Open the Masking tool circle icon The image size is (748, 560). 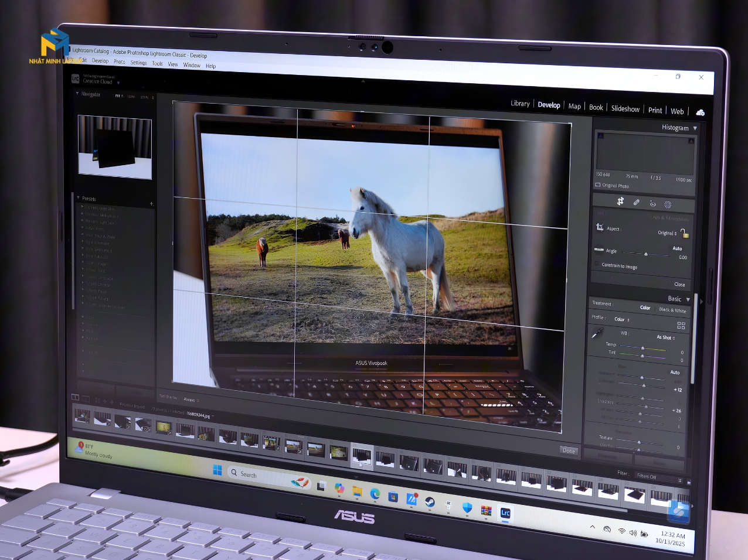coord(668,204)
